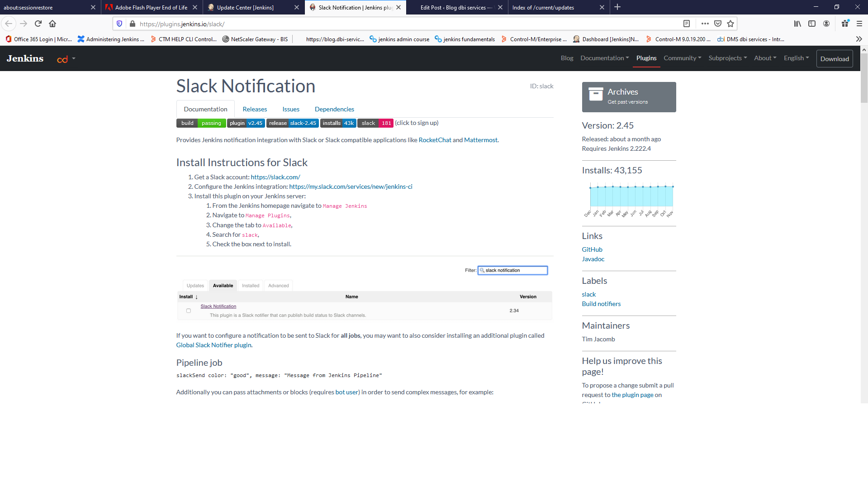
Task: Click the slack label link
Action: tap(588, 294)
